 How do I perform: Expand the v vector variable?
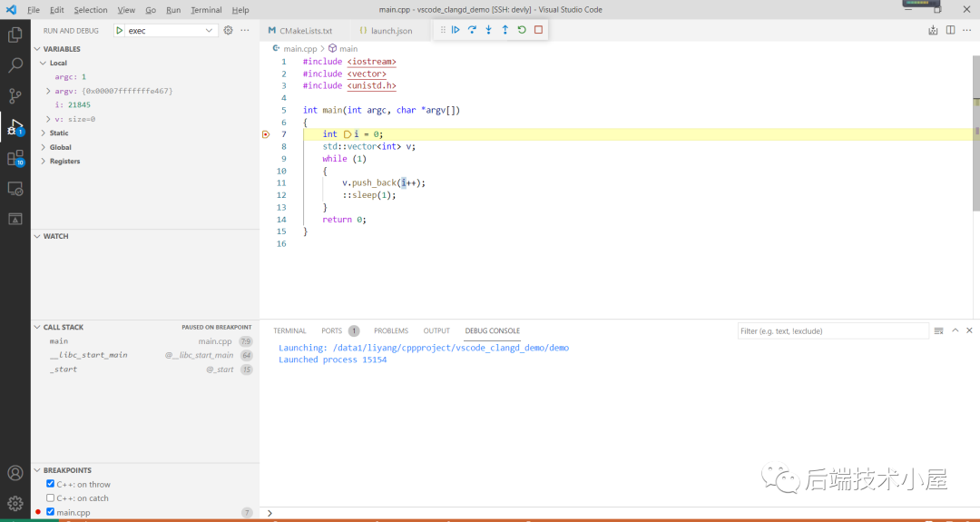point(49,119)
